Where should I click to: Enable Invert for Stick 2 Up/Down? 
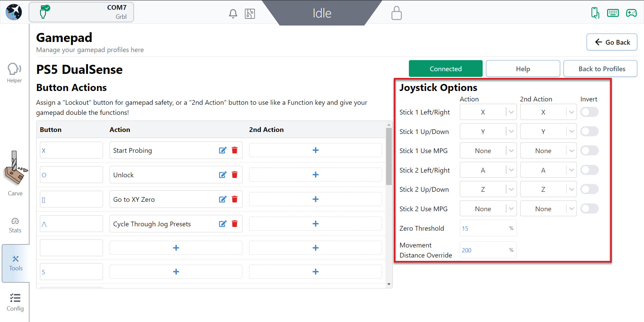[x=589, y=189]
